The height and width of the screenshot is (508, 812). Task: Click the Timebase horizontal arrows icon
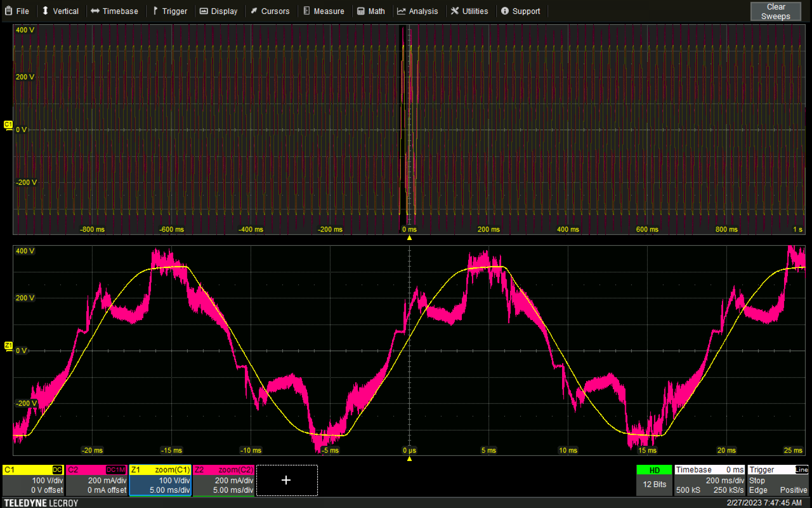click(x=95, y=11)
